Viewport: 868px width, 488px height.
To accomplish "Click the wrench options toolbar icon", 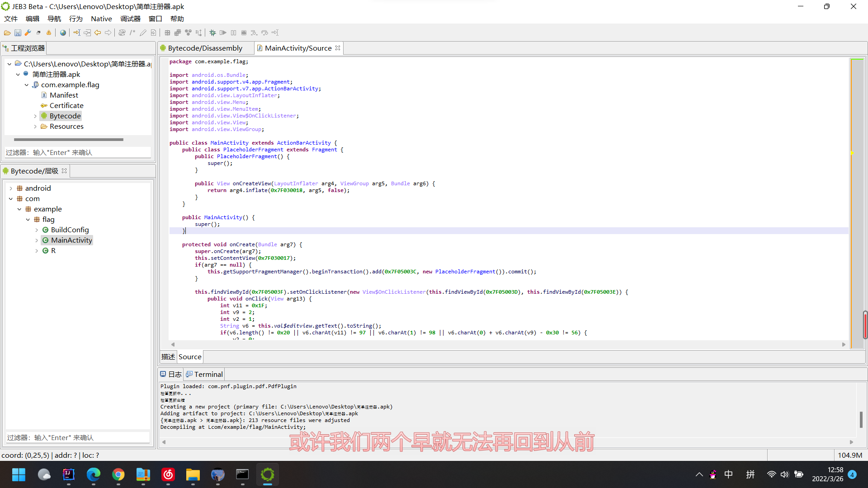I will 28,33.
